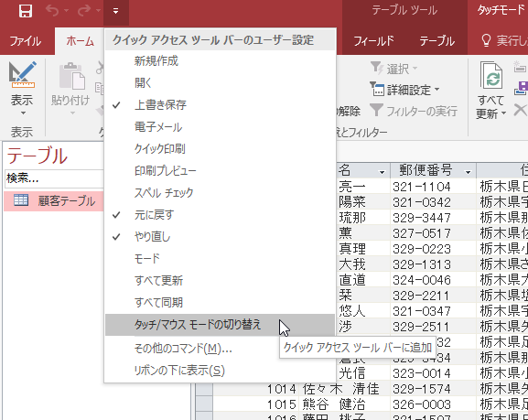Screen dimensions: 528x420
Task: Expand the 貼り付け paste dropdown arrow
Action: (72, 113)
